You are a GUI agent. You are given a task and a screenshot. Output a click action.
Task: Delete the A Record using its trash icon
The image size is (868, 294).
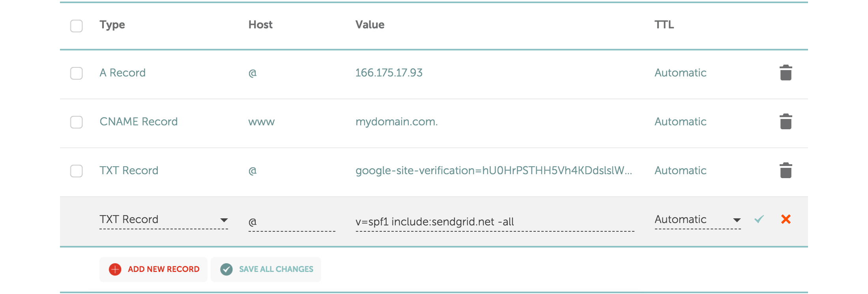pyautogui.click(x=786, y=73)
